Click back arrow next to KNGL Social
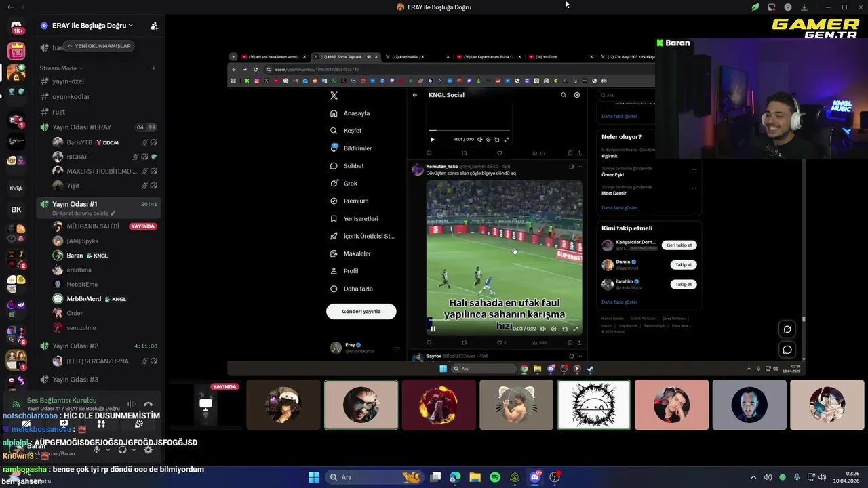 (x=415, y=95)
